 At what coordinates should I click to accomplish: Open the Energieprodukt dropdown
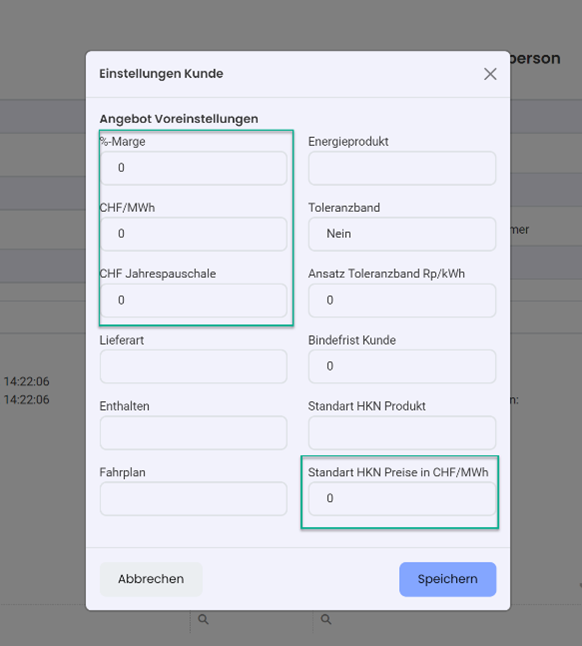[x=402, y=168]
